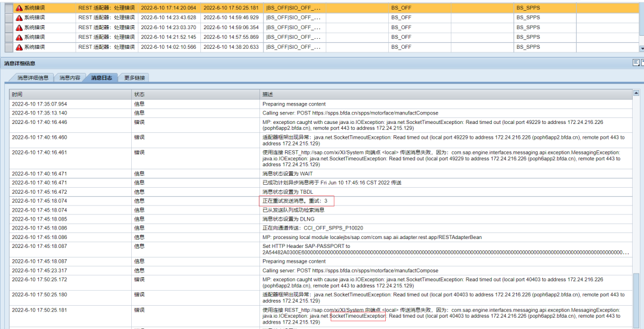644x329 pixels.
Task: Click message list scrollbar down arrow
Action: pos(642,48)
